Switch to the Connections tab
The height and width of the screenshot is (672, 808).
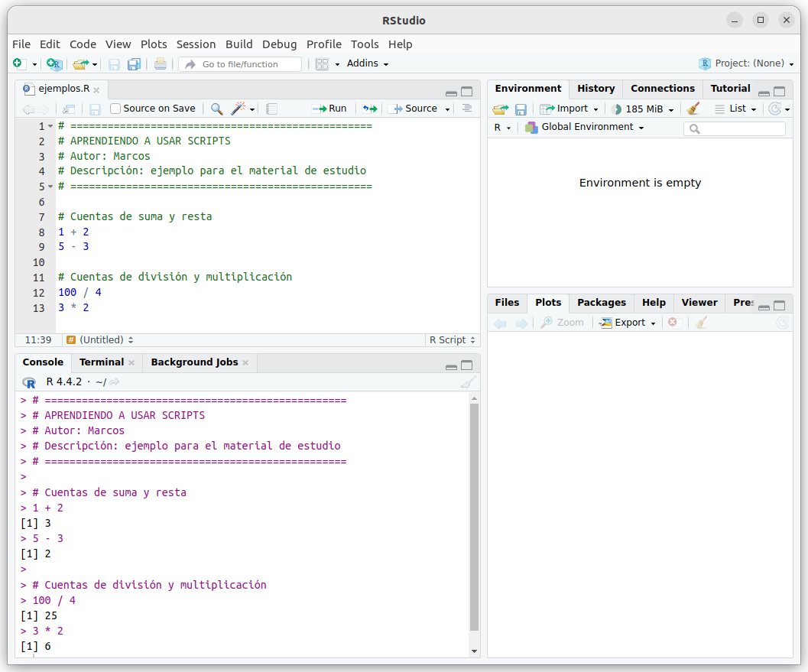click(x=663, y=89)
